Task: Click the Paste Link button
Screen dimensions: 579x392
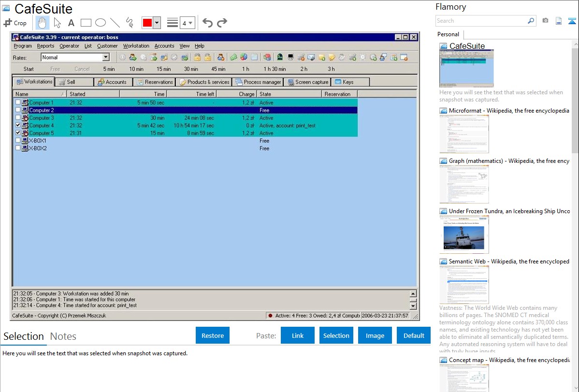Action: pos(298,335)
